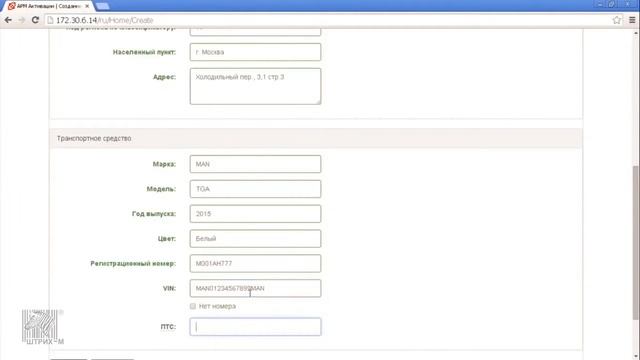
Task: Close the APM Активации tab
Action: pos(87,6)
